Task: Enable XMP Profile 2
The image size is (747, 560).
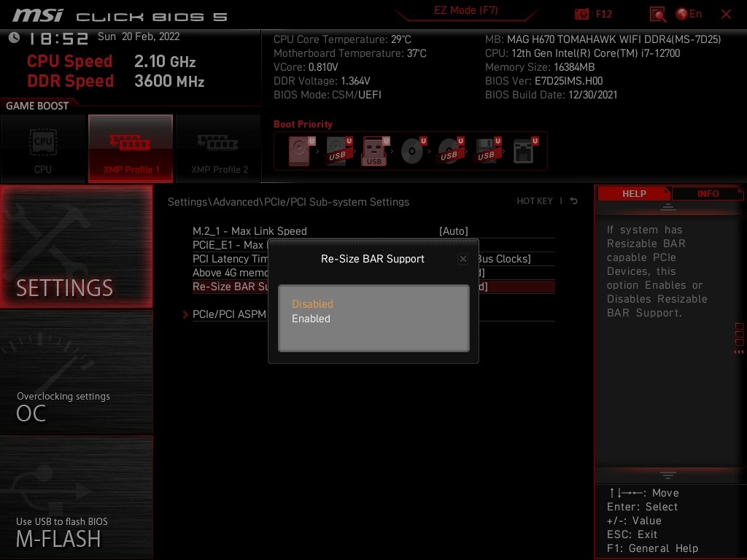Action: [219, 149]
